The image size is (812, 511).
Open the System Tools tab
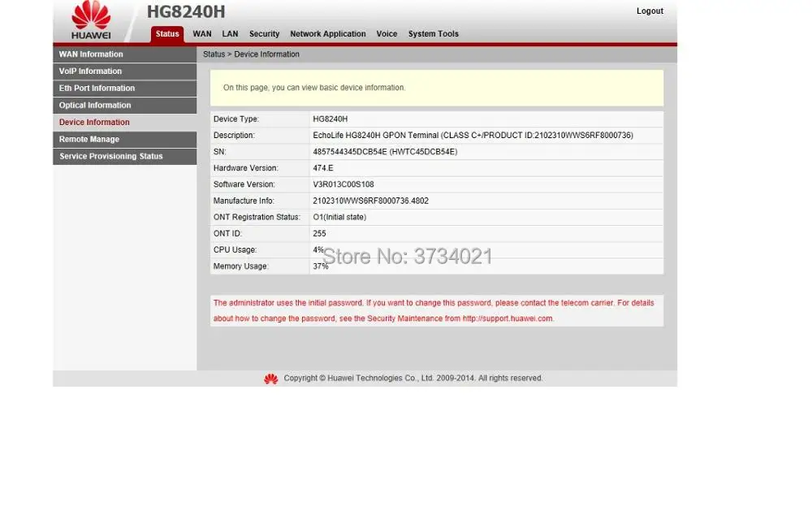click(x=434, y=33)
